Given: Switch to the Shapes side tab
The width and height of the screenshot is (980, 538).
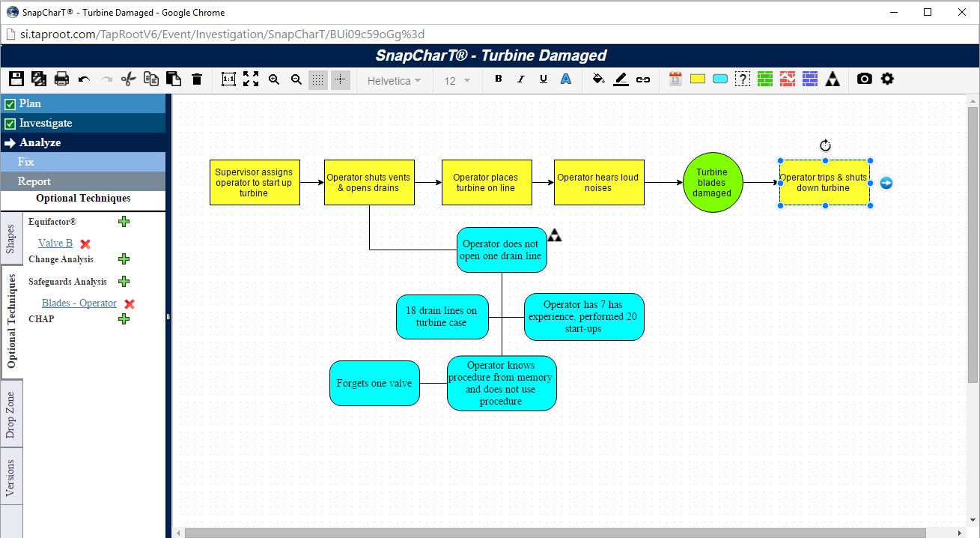Looking at the screenshot, I should (x=10, y=239).
